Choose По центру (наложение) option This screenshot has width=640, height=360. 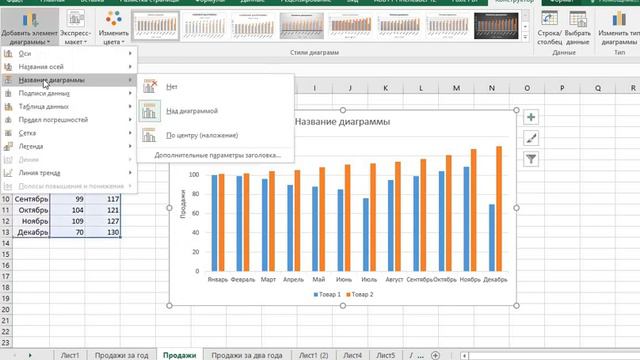pyautogui.click(x=215, y=135)
